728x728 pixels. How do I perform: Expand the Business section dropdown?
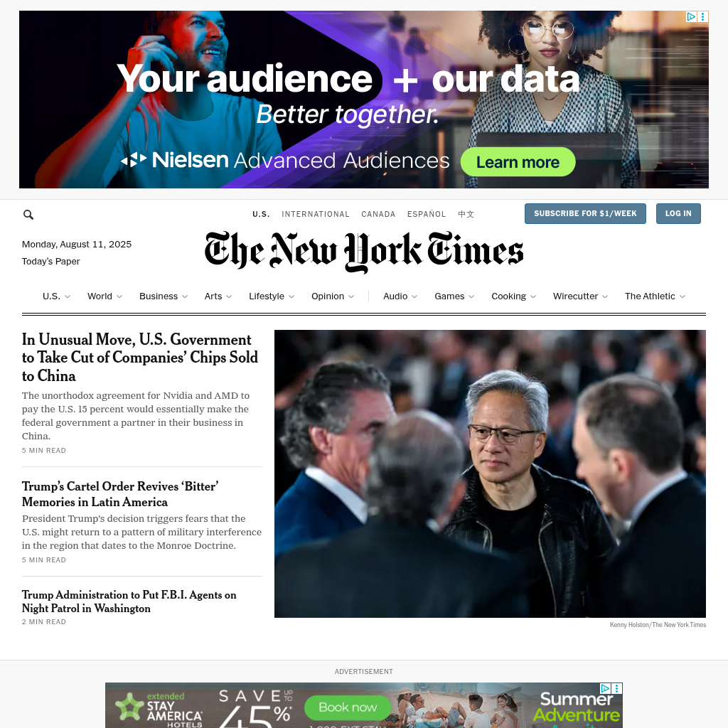tap(164, 296)
